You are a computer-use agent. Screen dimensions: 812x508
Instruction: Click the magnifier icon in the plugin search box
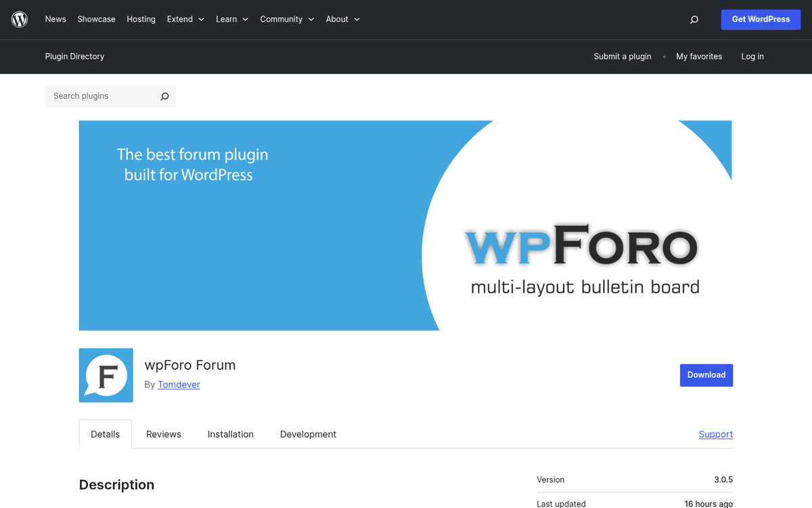[x=164, y=96]
